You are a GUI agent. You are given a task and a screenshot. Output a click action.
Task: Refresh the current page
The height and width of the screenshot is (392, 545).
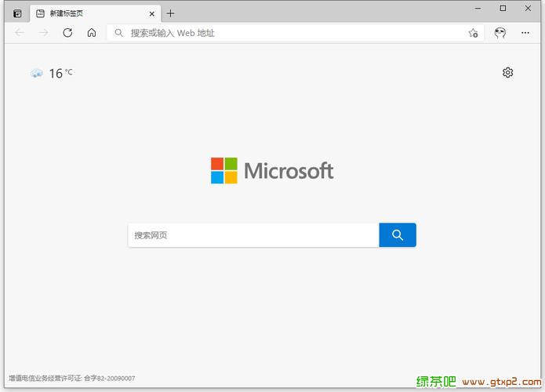[x=67, y=33]
